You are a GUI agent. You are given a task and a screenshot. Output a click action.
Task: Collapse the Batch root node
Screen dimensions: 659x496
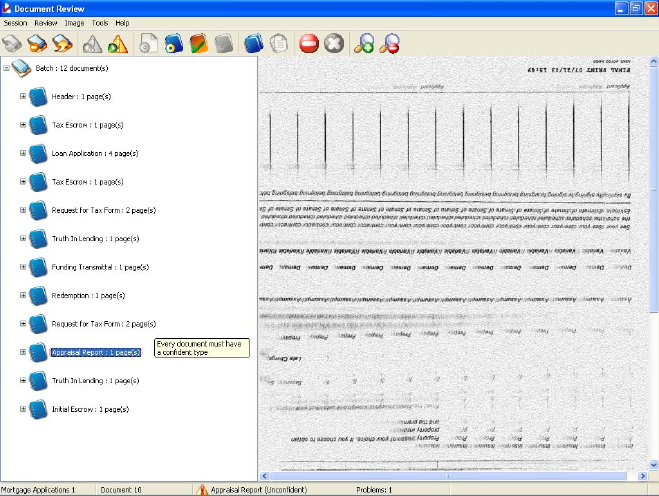point(7,68)
